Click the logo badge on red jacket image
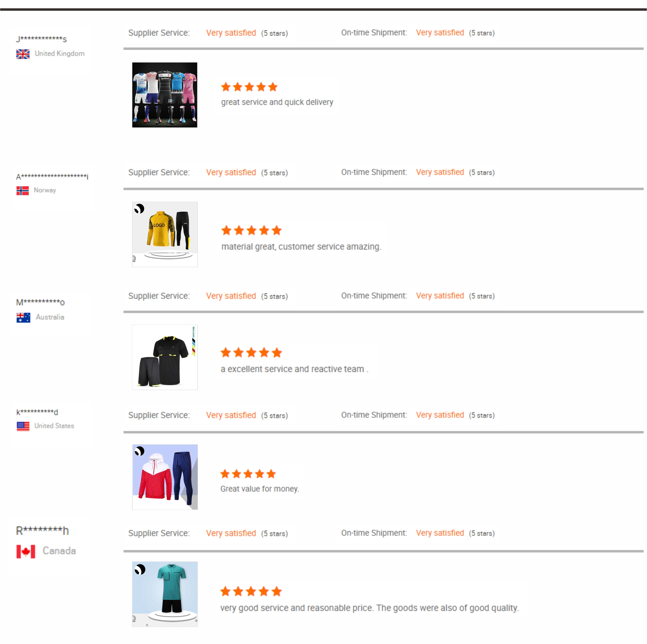Screen dimensions: 647x644 click(139, 451)
